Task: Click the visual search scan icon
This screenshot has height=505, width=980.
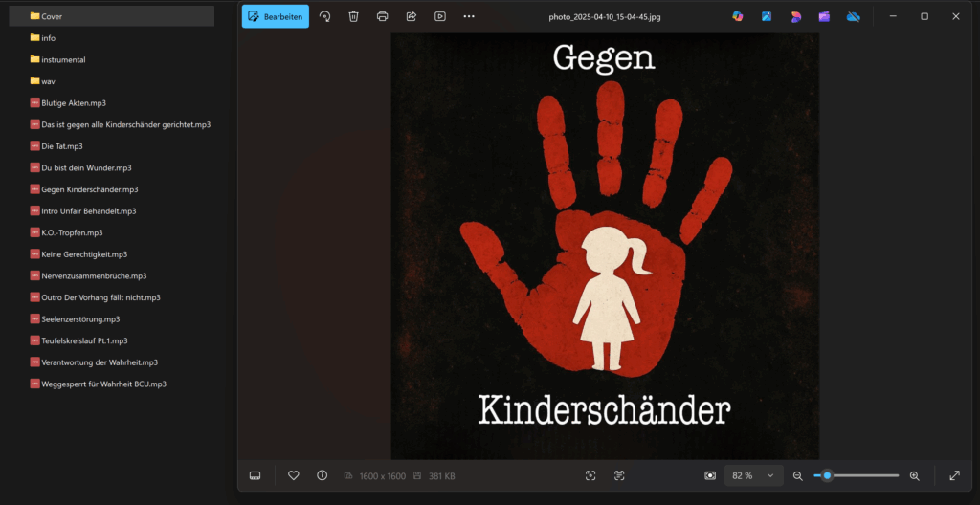Action: [x=590, y=475]
